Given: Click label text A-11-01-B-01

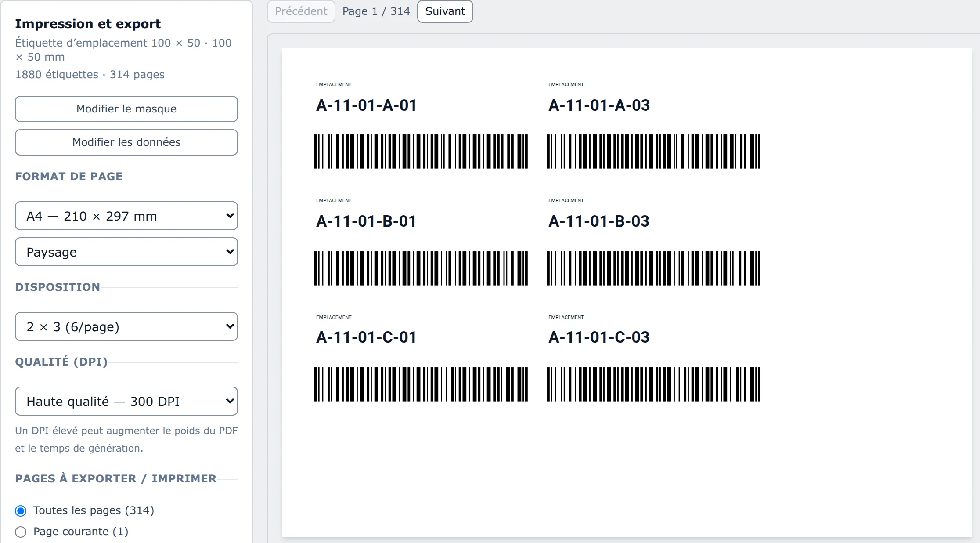Looking at the screenshot, I should [366, 221].
